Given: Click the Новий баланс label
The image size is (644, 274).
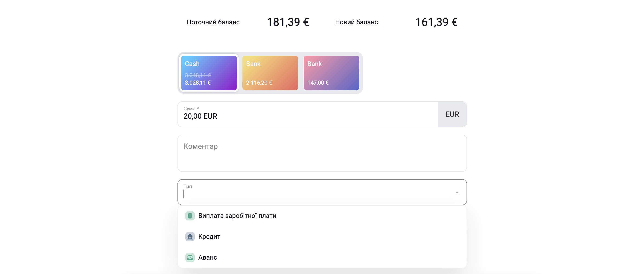Looking at the screenshot, I should [356, 22].
